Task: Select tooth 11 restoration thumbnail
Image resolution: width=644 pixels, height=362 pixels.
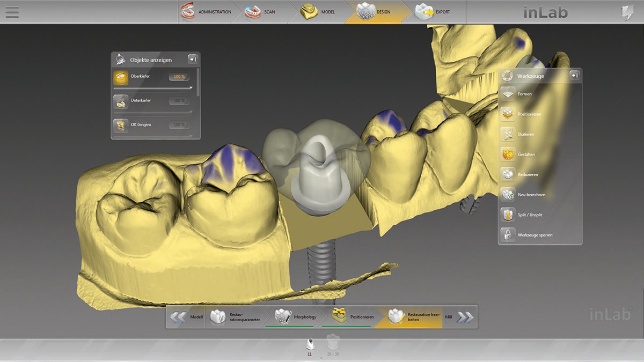Action: point(310,345)
